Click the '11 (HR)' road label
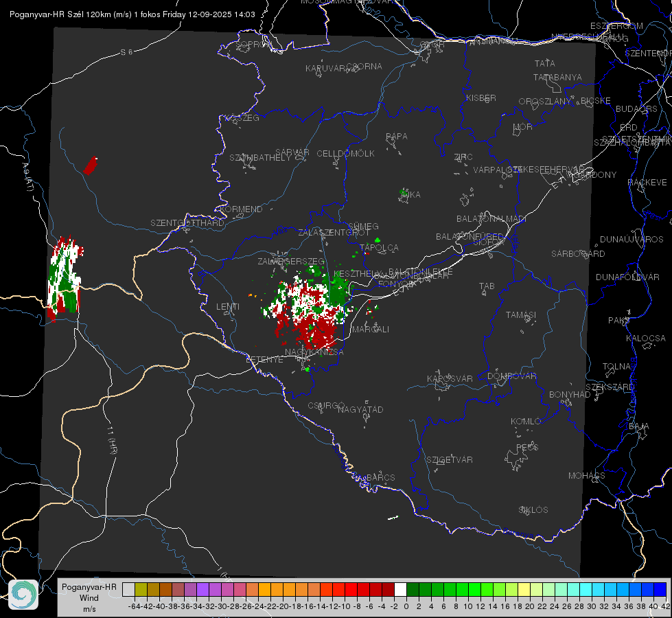This screenshot has width=672, height=618. pyautogui.click(x=112, y=440)
